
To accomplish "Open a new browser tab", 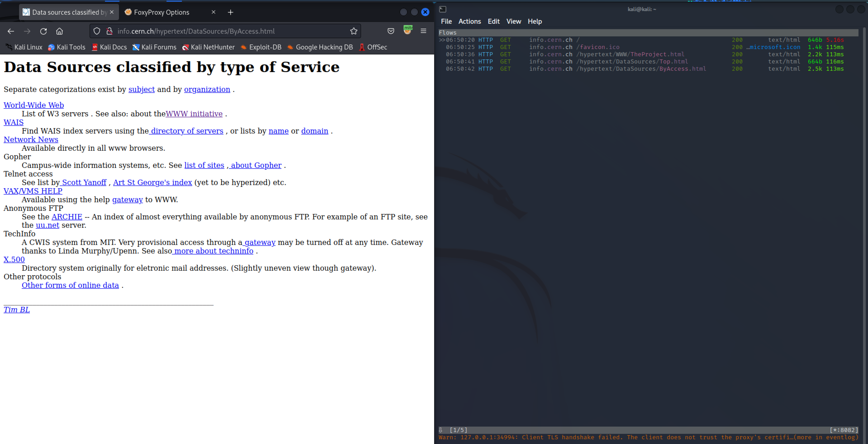I will 231,12.
